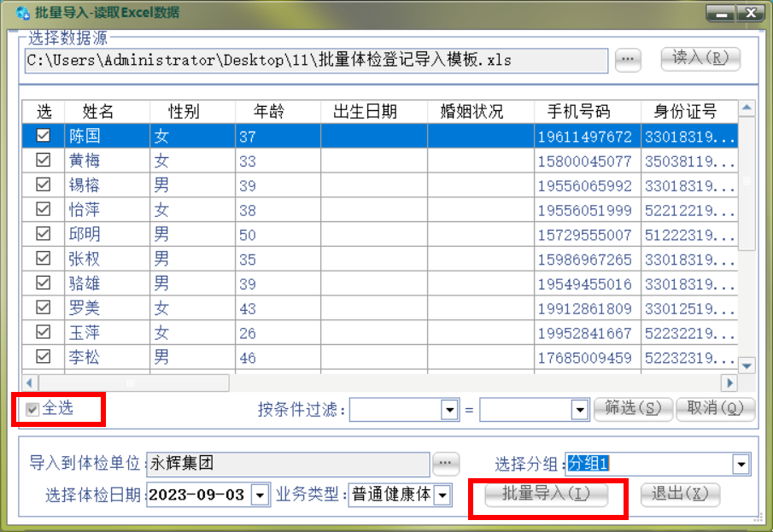
Task: Click the horizontal scrollbar right arrow
Action: tap(729, 383)
